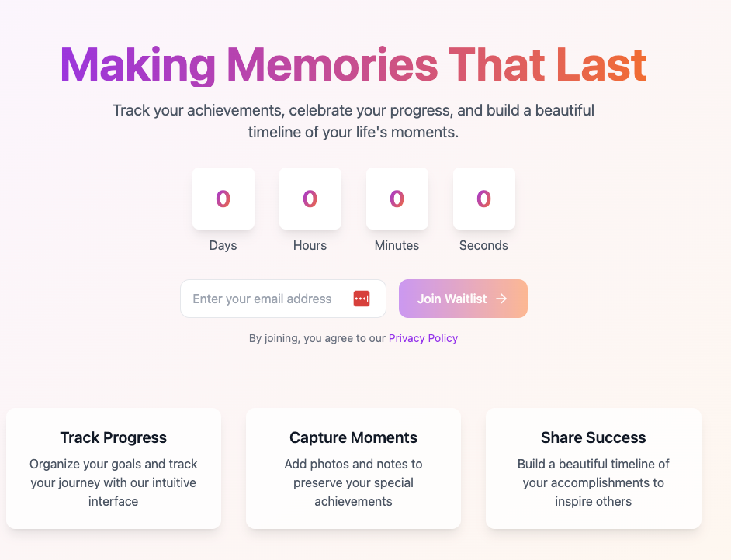Select the Track Progress feature card
Image resolution: width=731 pixels, height=560 pixels.
113,468
